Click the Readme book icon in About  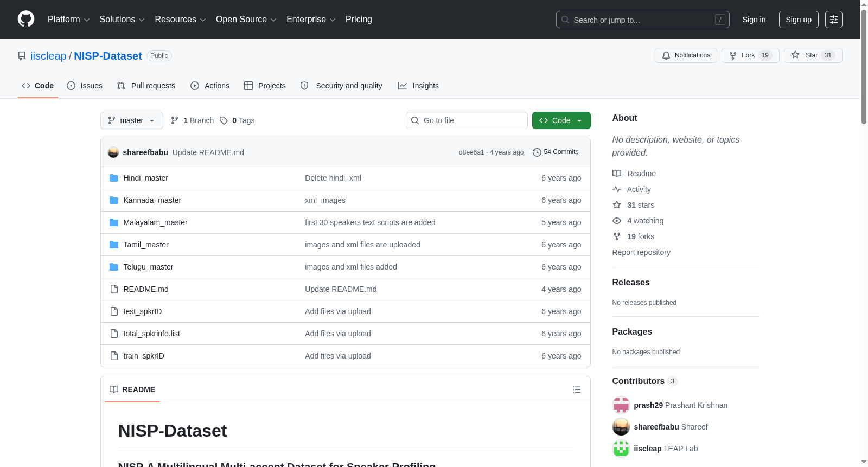tap(617, 174)
